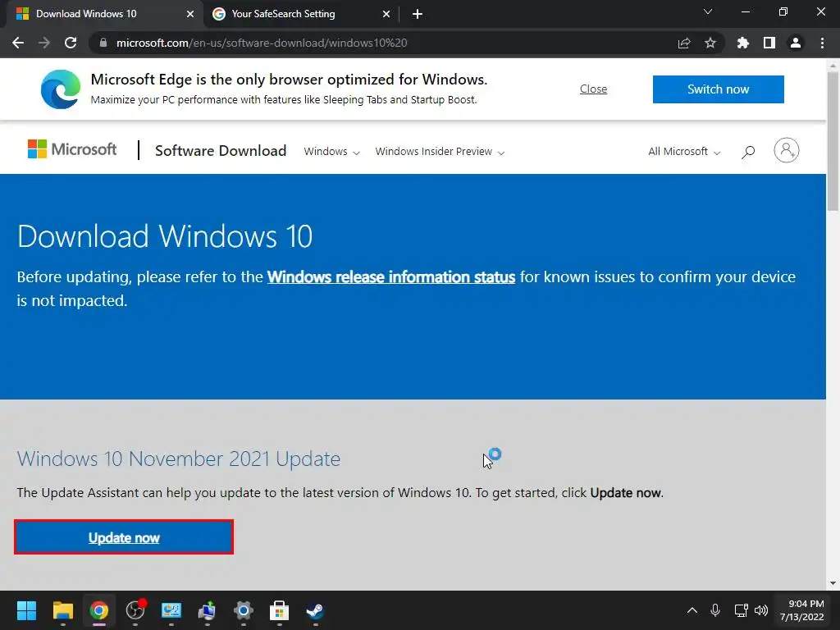Click the site search magnifier icon
Image resolution: width=840 pixels, height=630 pixels.
[x=748, y=152]
